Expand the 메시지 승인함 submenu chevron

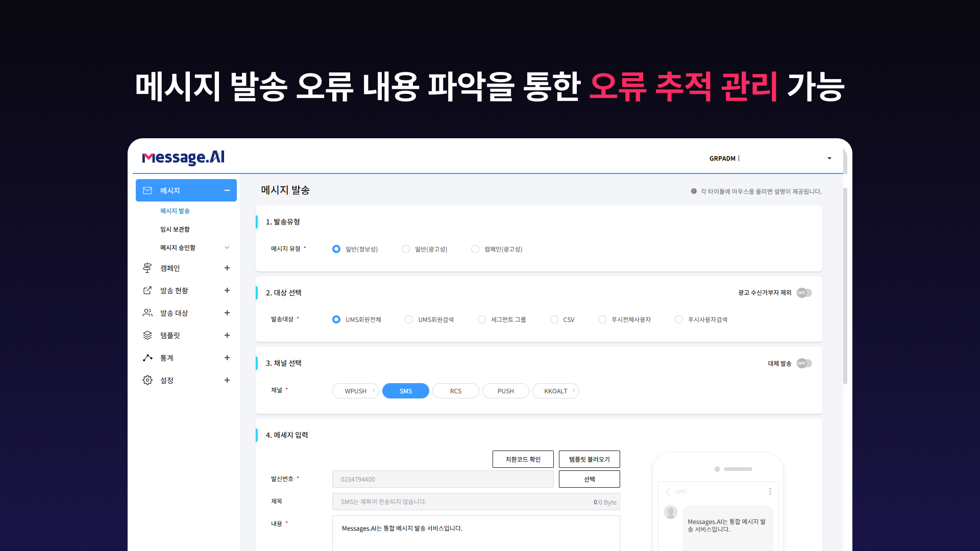click(227, 247)
